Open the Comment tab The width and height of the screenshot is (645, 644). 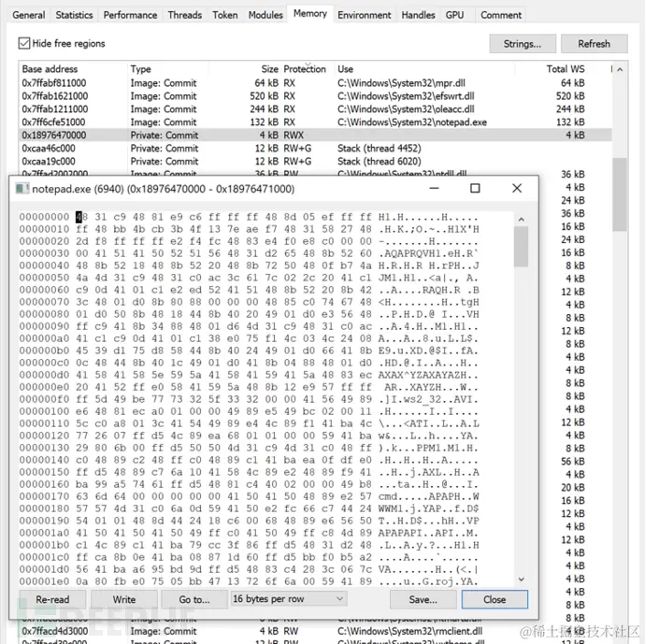pyautogui.click(x=501, y=15)
